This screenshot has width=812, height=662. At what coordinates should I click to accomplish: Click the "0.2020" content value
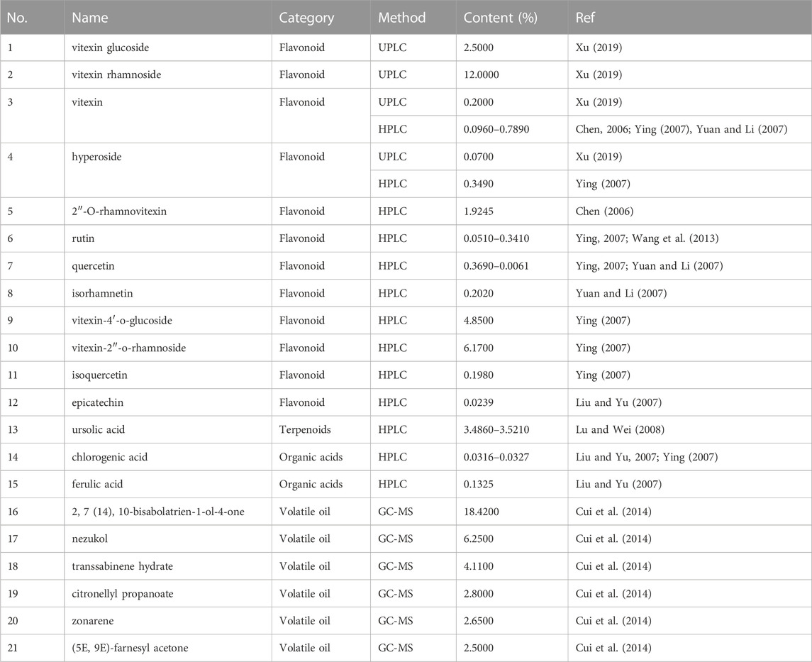click(479, 293)
